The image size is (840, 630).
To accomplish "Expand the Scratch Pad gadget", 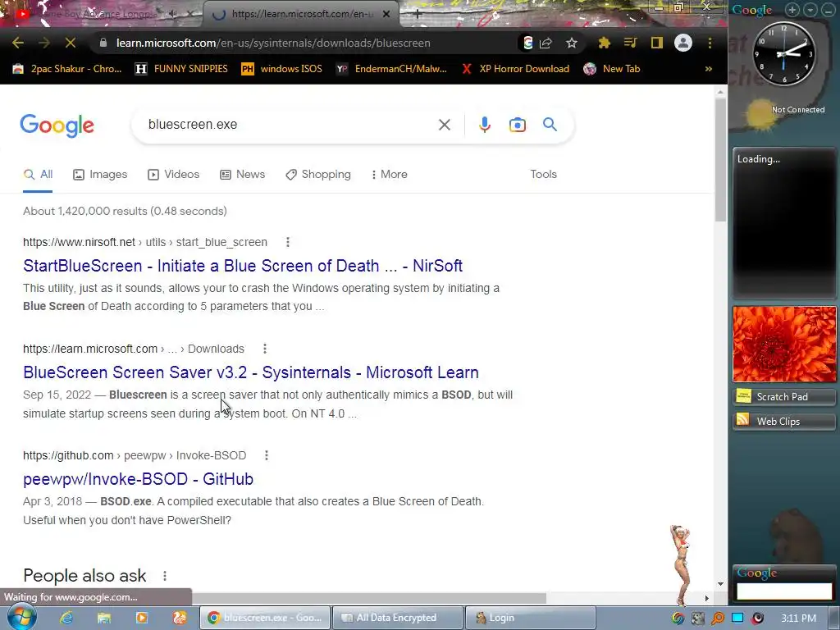I will pyautogui.click(x=784, y=396).
